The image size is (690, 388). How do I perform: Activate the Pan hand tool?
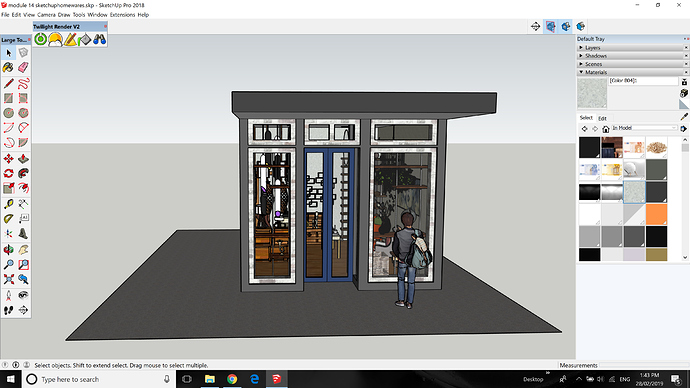pos(23,249)
